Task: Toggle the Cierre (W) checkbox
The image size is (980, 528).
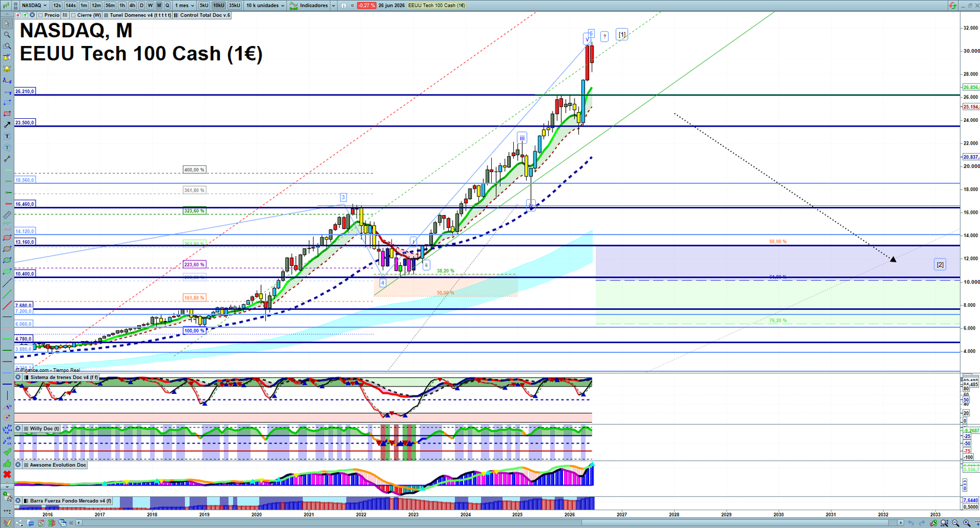Action: click(x=73, y=15)
